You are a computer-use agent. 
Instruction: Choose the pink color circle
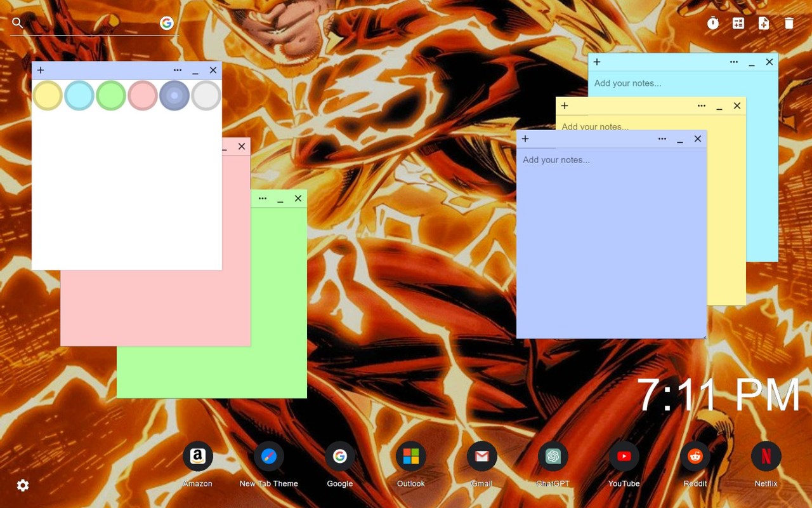143,95
